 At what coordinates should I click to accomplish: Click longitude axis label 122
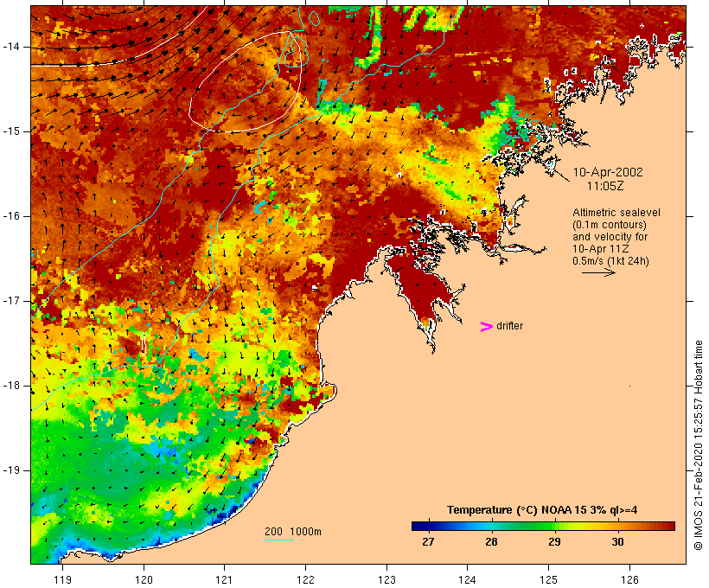[306, 580]
